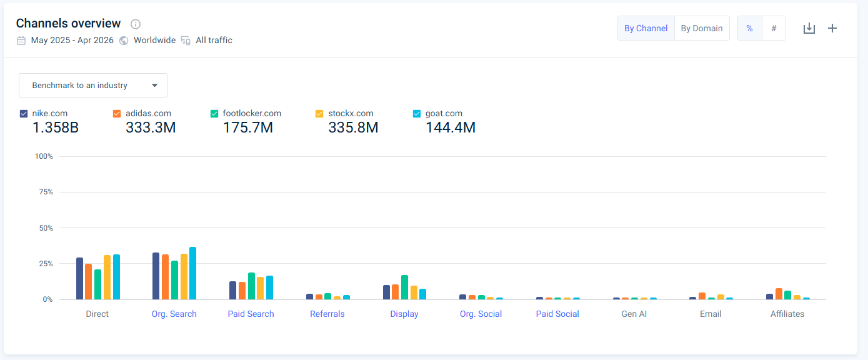Click the download chart icon

[809, 28]
